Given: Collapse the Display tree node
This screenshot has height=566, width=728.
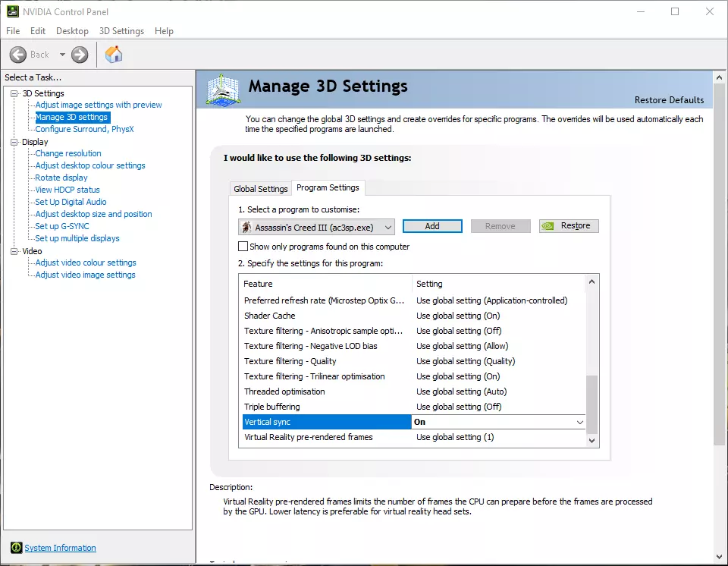Looking at the screenshot, I should (14, 142).
